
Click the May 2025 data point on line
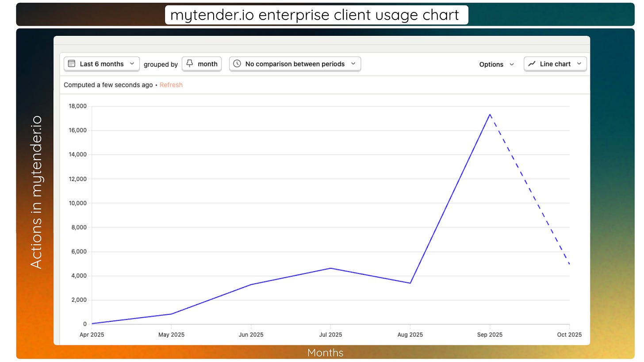[171, 314]
